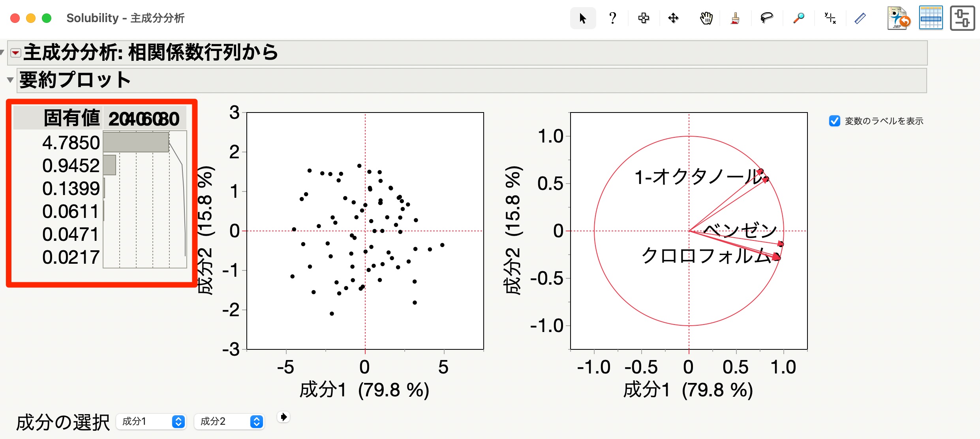Activate the question mark help tool

pos(612,18)
